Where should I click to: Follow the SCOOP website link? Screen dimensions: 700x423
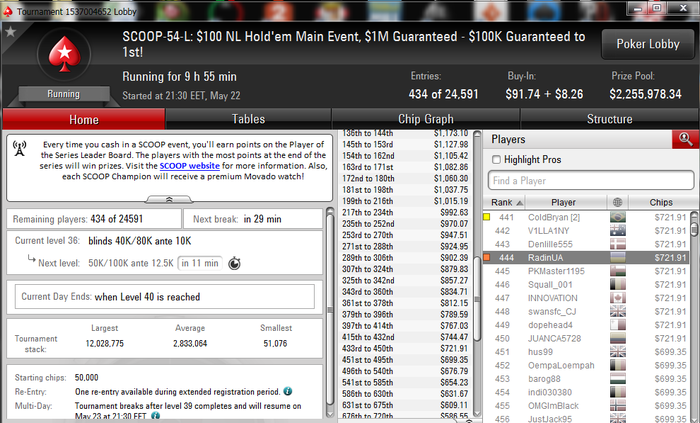pyautogui.click(x=190, y=166)
